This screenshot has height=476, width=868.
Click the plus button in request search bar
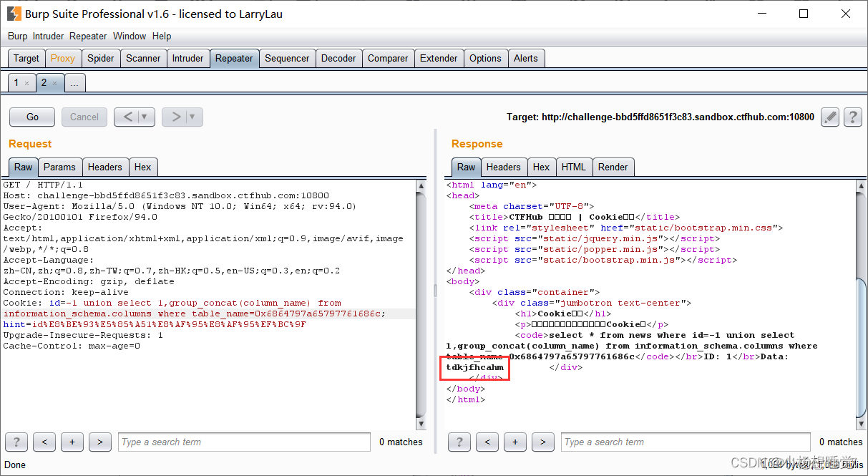tap(72, 442)
